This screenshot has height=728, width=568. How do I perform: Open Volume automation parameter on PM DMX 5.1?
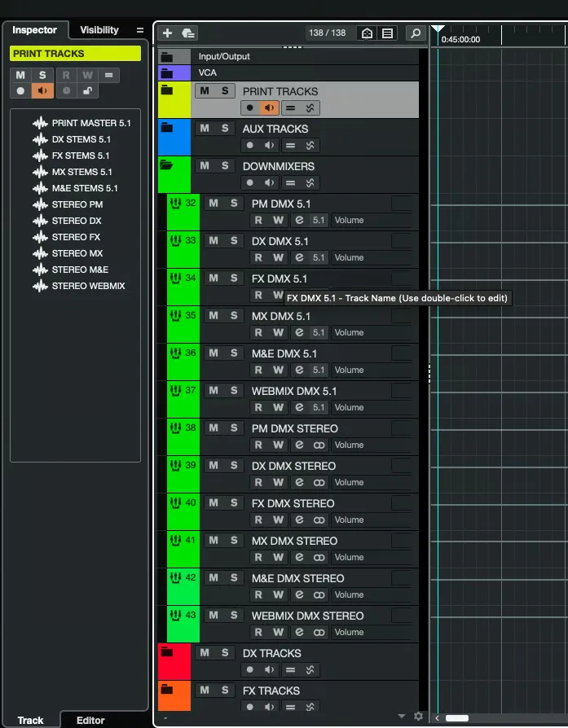coord(371,220)
